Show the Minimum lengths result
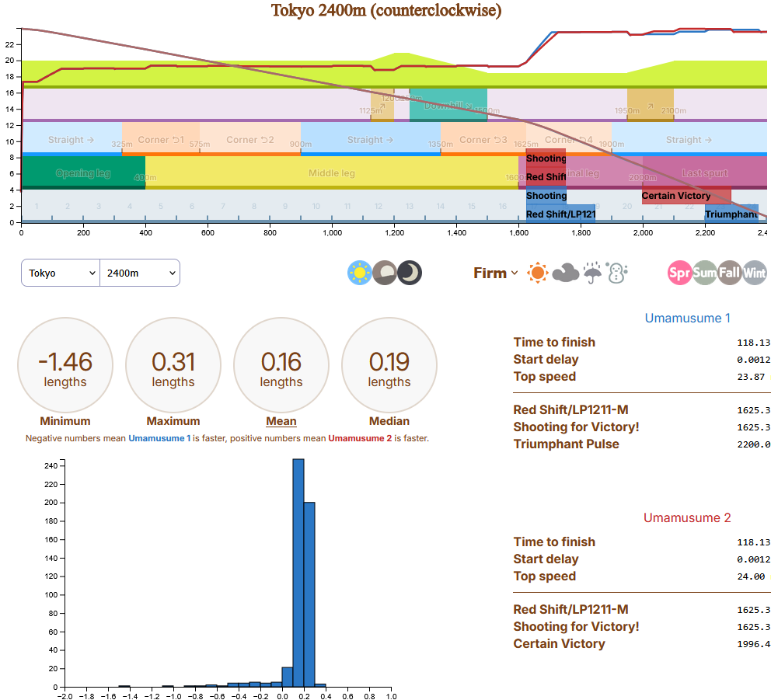 click(x=65, y=372)
